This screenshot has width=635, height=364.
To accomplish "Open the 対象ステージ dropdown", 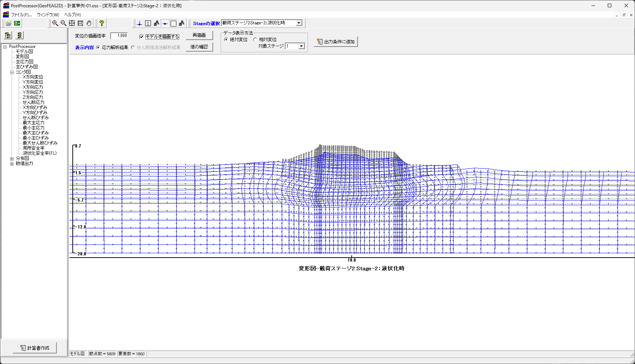I will 301,46.
